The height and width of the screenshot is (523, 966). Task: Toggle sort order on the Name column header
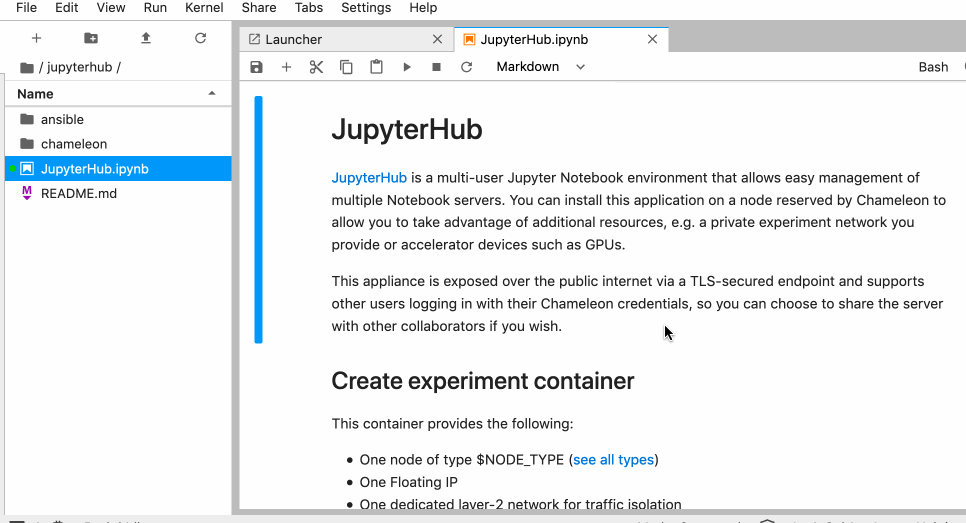coord(117,94)
